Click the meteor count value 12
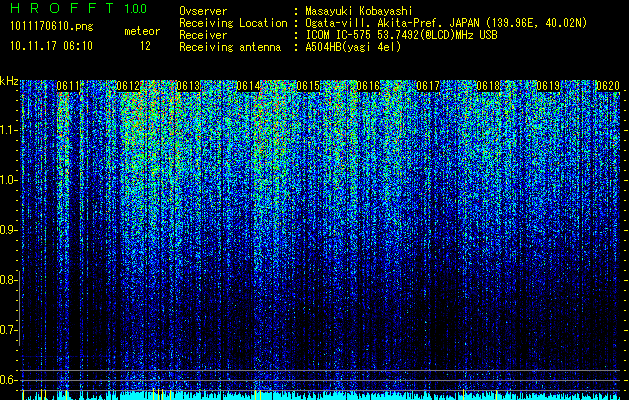 click(145, 46)
